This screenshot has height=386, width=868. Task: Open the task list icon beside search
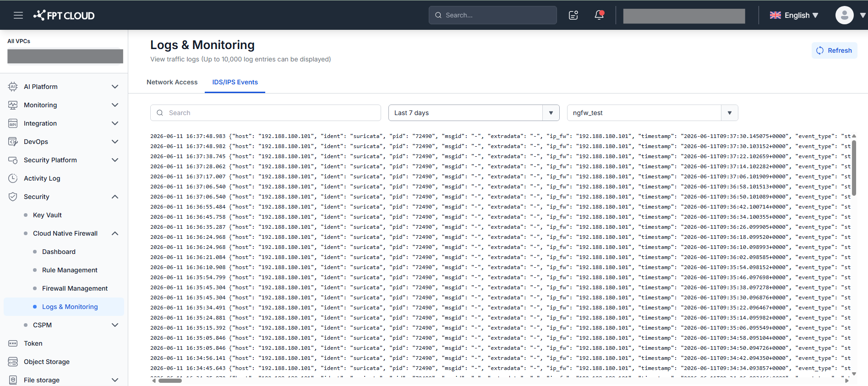(573, 15)
